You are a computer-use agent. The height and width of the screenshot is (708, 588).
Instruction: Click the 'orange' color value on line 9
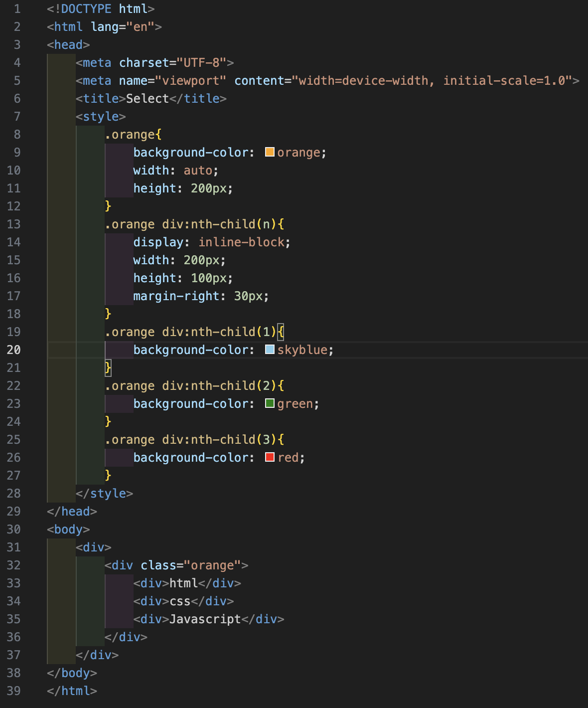pyautogui.click(x=298, y=153)
